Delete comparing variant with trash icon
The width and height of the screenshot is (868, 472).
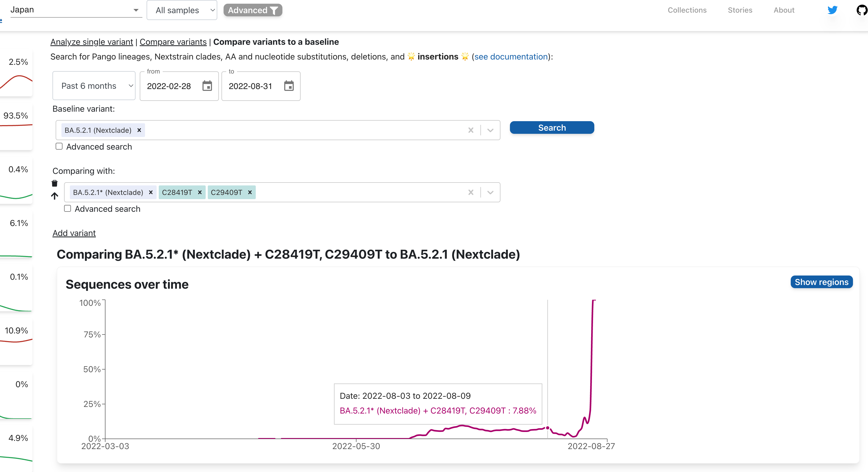tap(55, 184)
